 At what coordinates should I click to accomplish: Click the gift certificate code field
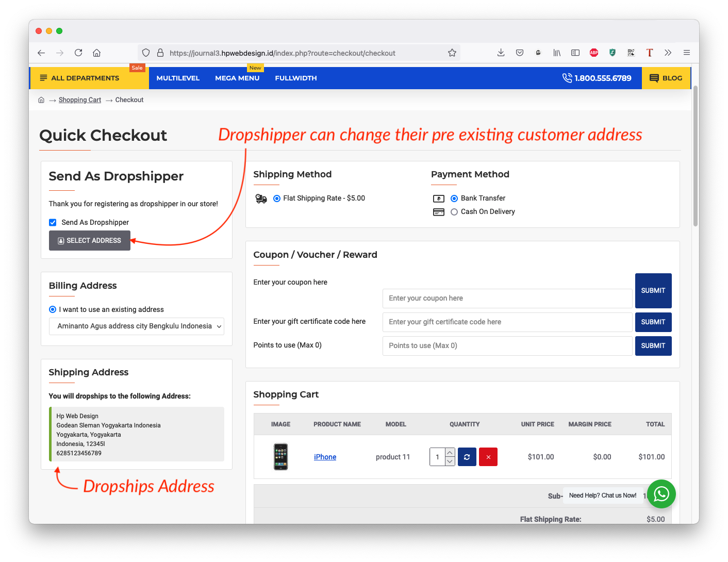[x=507, y=322]
